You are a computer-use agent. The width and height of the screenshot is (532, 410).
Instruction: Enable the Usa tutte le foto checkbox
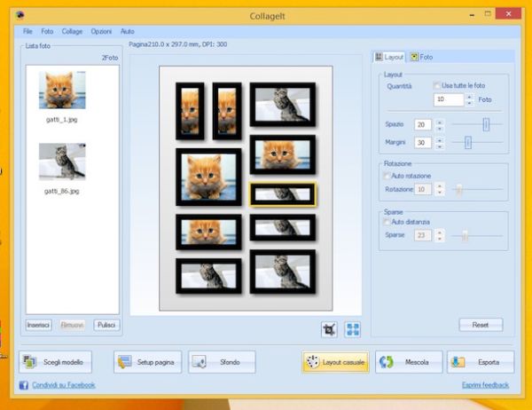[437, 85]
